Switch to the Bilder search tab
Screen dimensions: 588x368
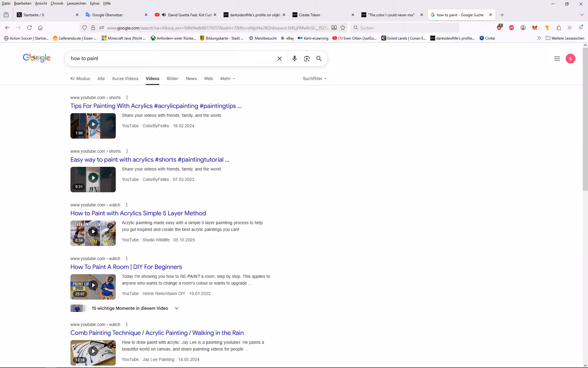tap(172, 79)
